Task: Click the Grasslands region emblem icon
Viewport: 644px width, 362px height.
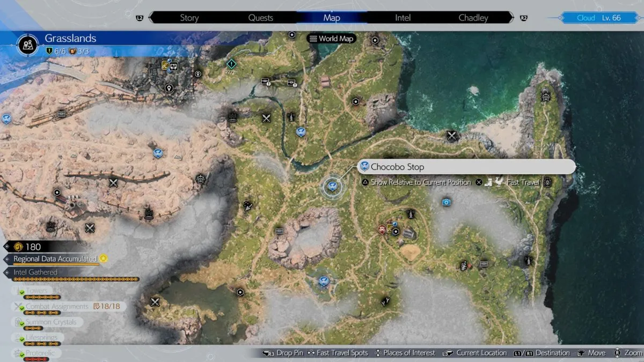Action: click(27, 45)
